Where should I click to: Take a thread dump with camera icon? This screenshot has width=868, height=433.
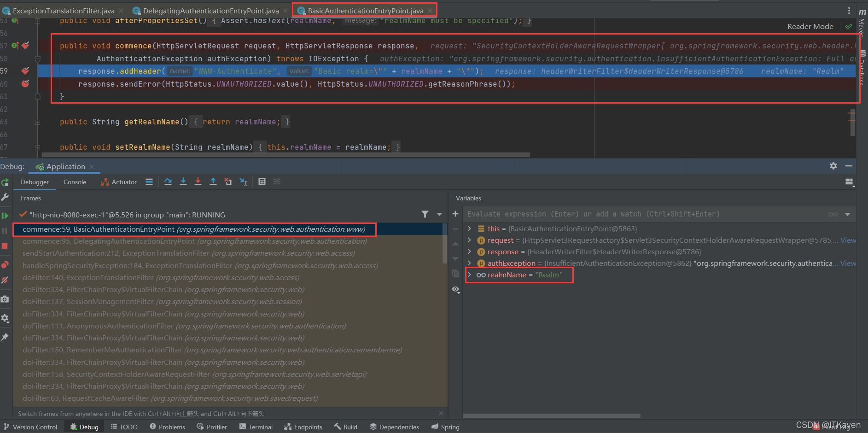(x=5, y=299)
